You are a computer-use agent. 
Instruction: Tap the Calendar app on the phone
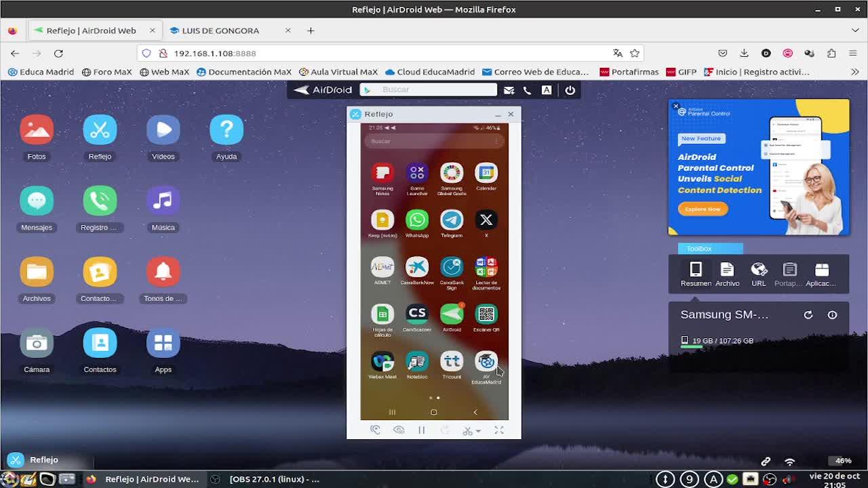click(x=486, y=173)
